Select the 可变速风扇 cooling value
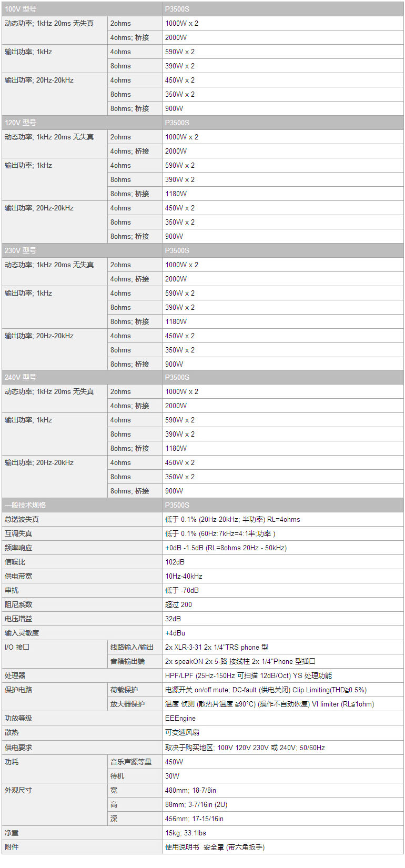Viewport: 405px width, 868px height. (x=182, y=732)
